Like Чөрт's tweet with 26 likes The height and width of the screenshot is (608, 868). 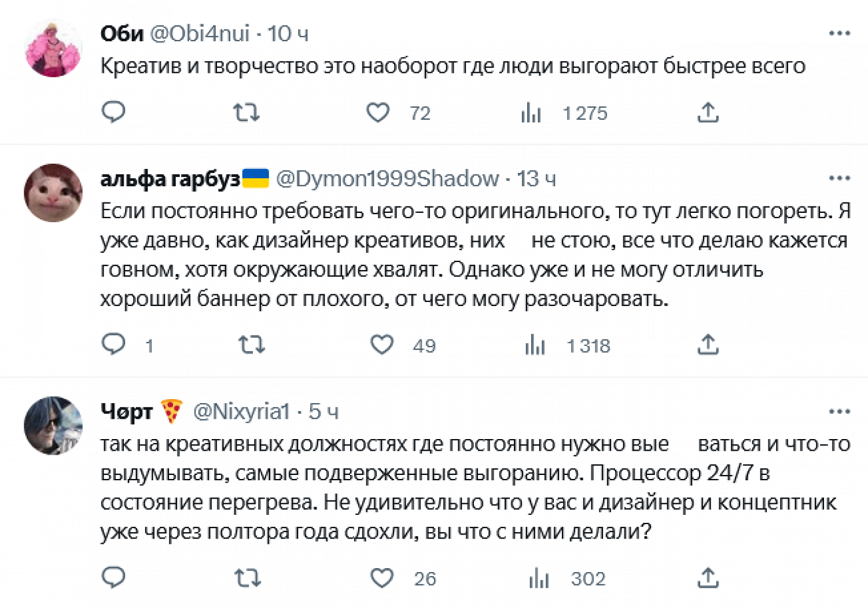point(382,578)
